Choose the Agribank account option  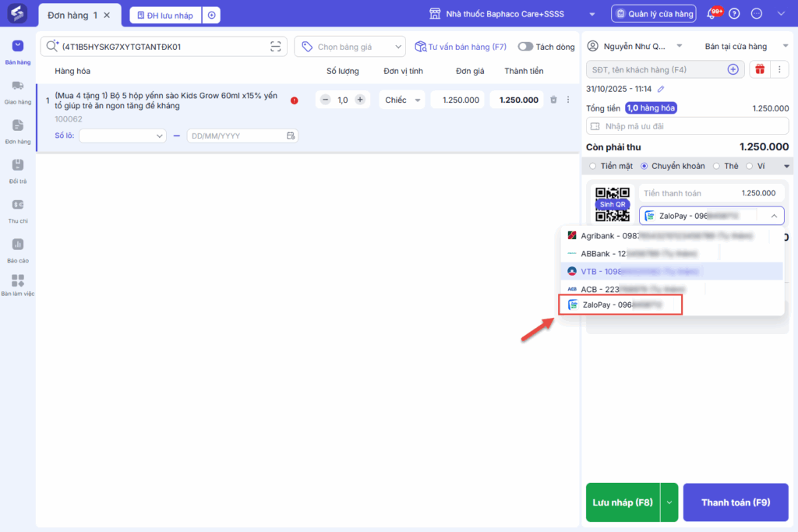(672, 236)
